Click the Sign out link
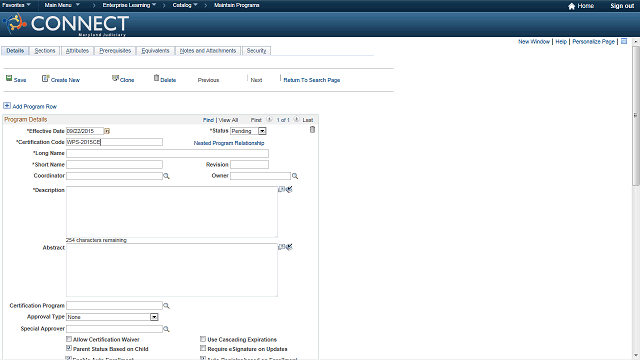640x360 pixels. [x=622, y=6]
